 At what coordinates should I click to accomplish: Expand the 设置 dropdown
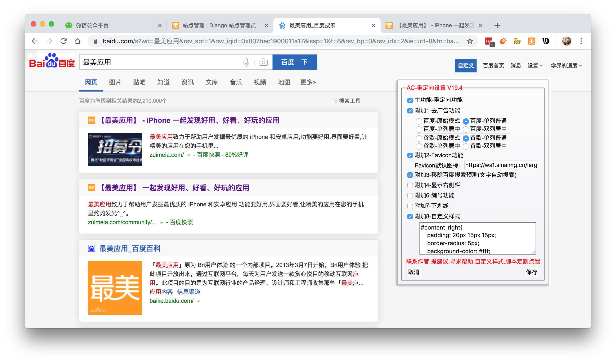coord(535,66)
